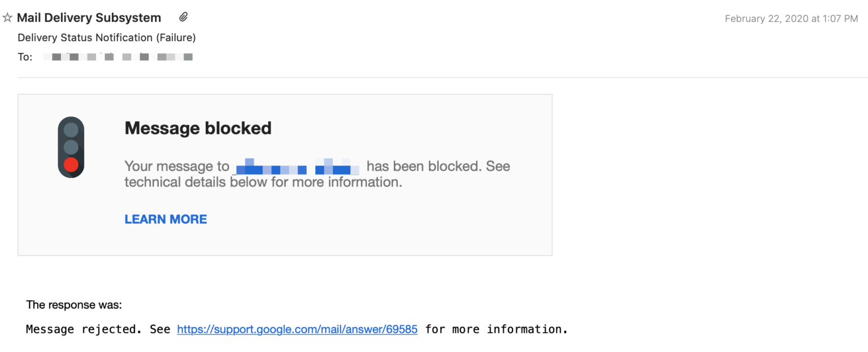Image resolution: width=868 pixels, height=352 pixels.
Task: Toggle the star flag next to the sender
Action: (7, 17)
